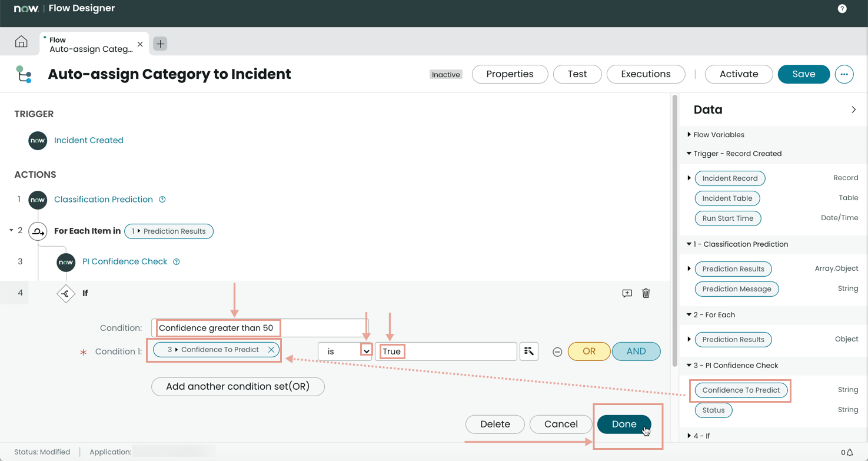Activate the flow
The height and width of the screenshot is (461, 868).
(739, 74)
